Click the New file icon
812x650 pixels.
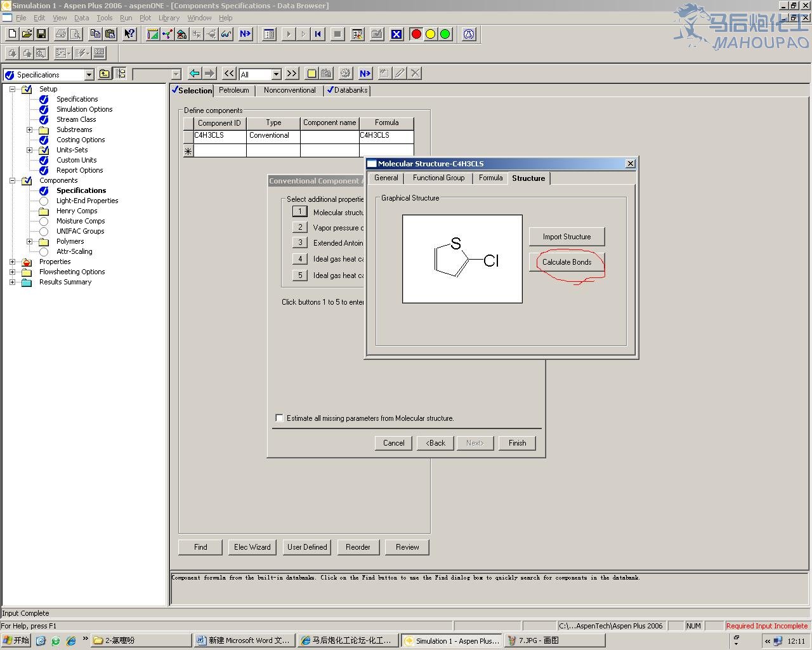12,34
